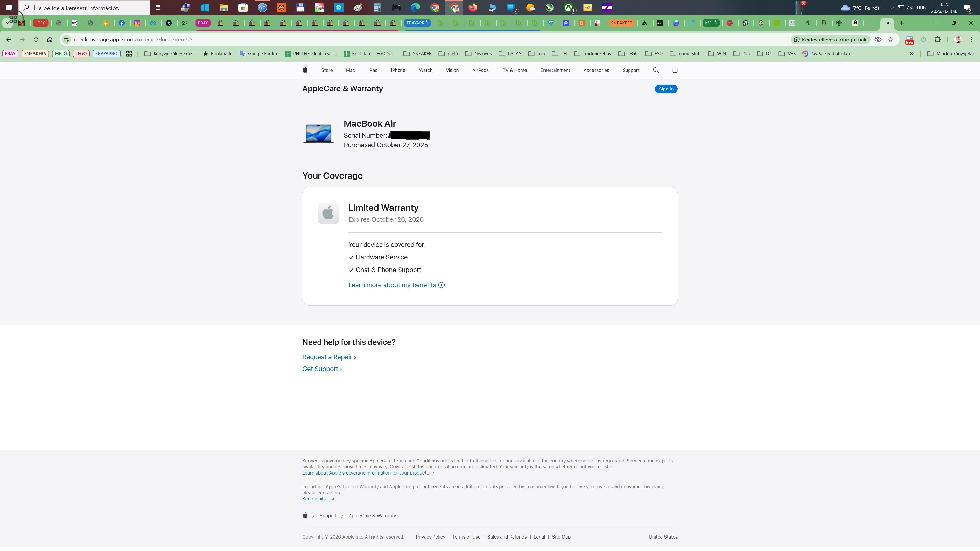Open the Support menu item
Screen dimensions: 980x551
pyautogui.click(x=630, y=70)
